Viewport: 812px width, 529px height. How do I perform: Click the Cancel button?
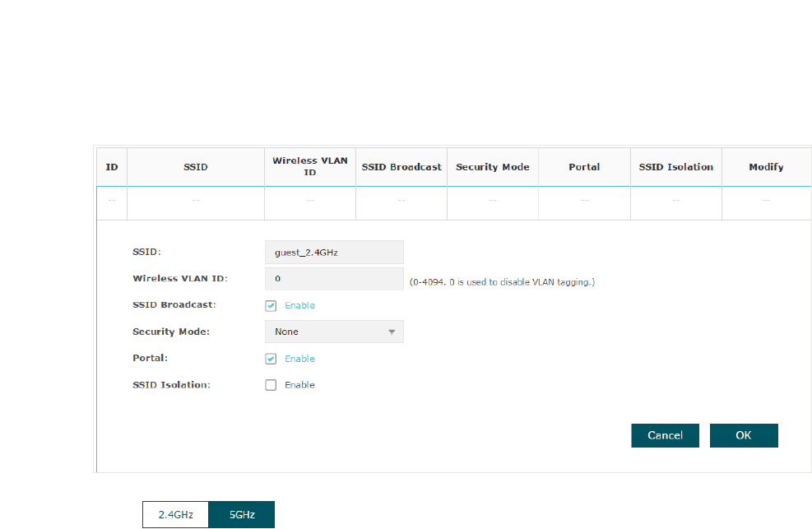[x=665, y=435]
